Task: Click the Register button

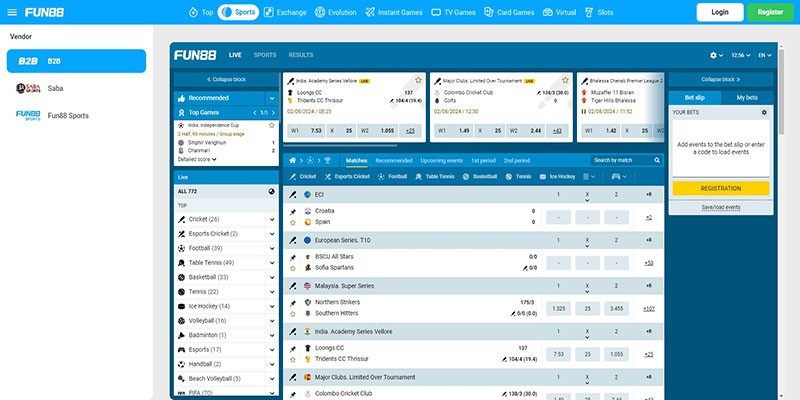Action: click(770, 12)
